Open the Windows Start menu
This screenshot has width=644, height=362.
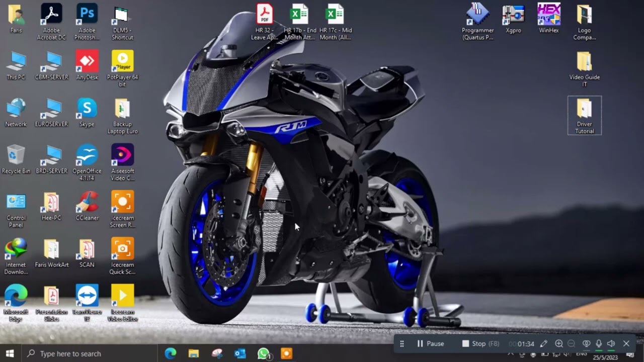(10, 353)
